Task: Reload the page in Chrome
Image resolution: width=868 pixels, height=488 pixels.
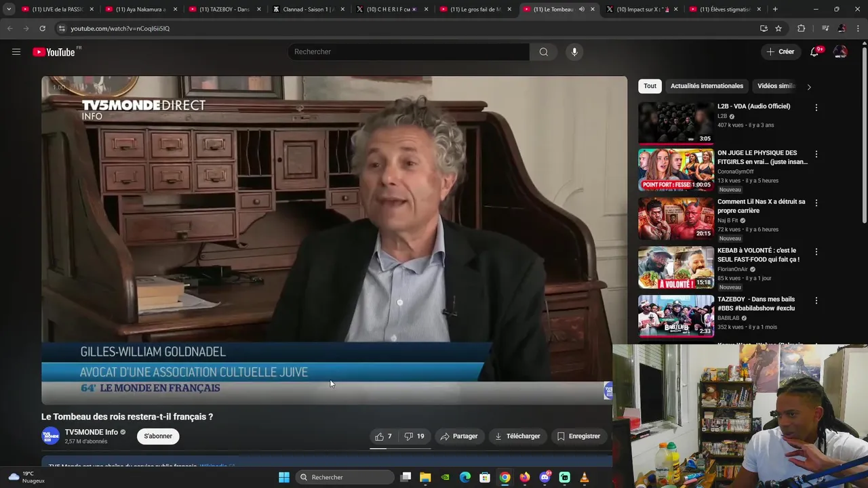Action: click(x=42, y=28)
